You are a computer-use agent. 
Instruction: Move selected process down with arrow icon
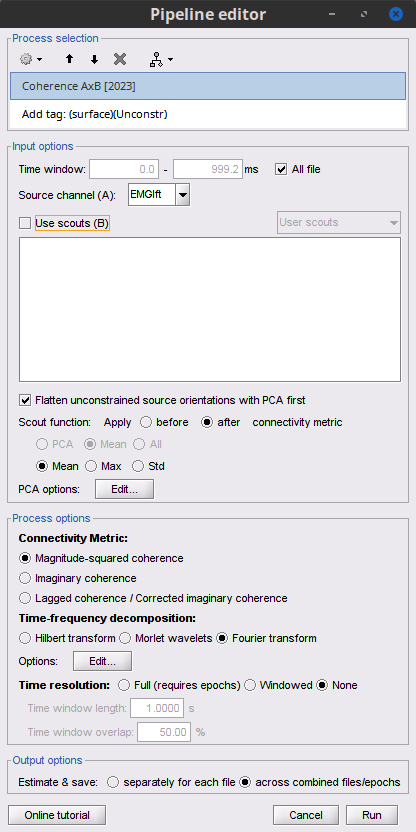94,59
